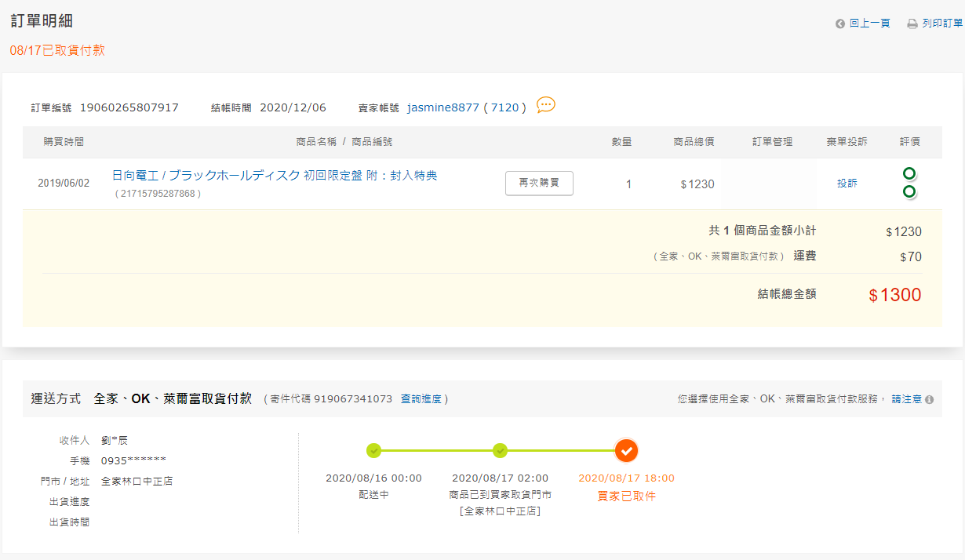Click the printer icon beside 列印訂單
This screenshot has width=965, height=560.
912,24
